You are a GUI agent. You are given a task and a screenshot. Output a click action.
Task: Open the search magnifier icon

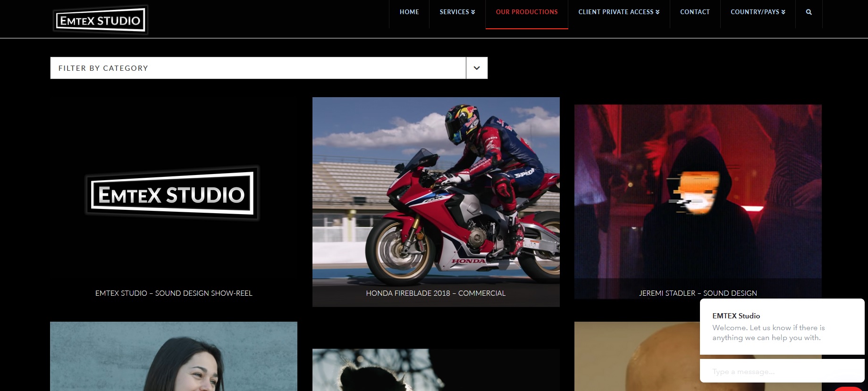[x=809, y=12]
